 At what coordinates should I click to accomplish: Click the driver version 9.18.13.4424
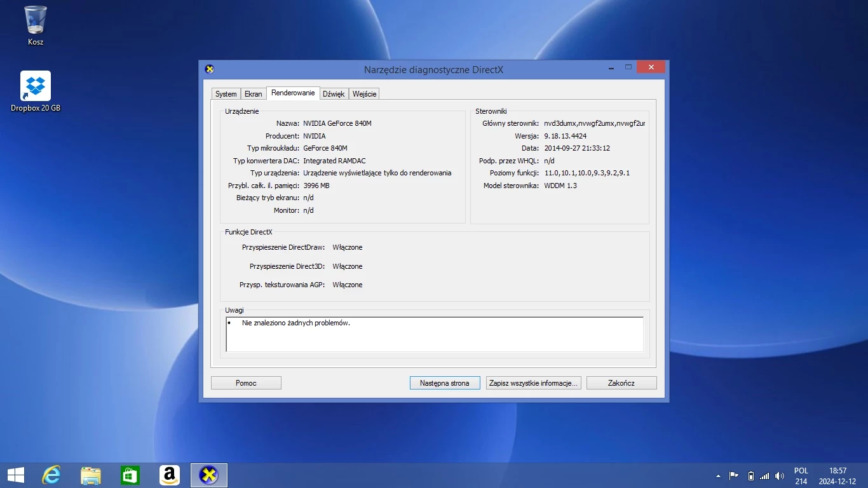pos(565,136)
